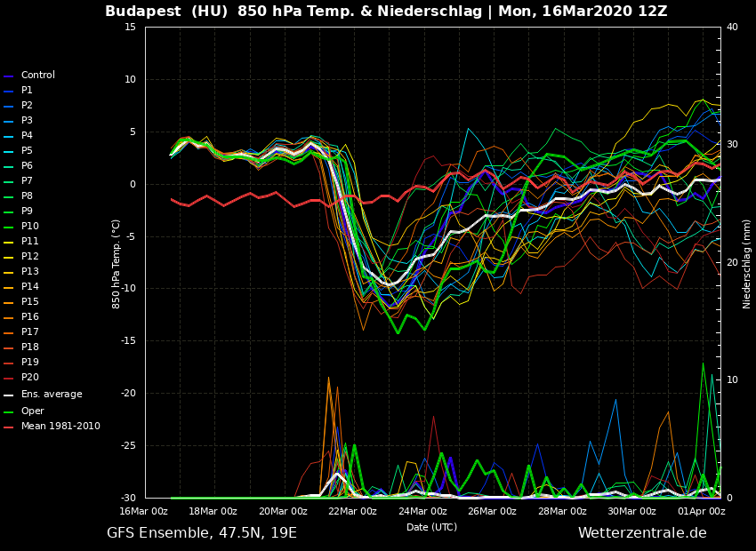
Task: Select the P20 legend entry label
Action: (29, 378)
